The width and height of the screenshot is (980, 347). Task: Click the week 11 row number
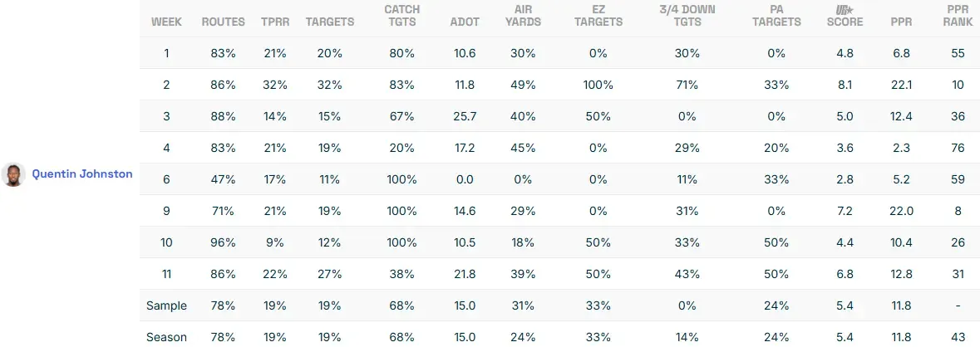coord(166,274)
